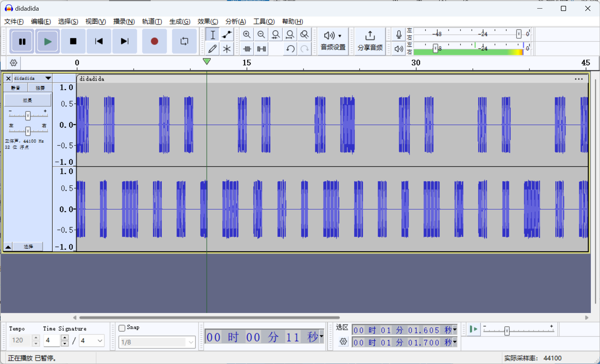Toggle the Loop playback button
Image resolution: width=600 pixels, height=364 pixels.
click(184, 42)
